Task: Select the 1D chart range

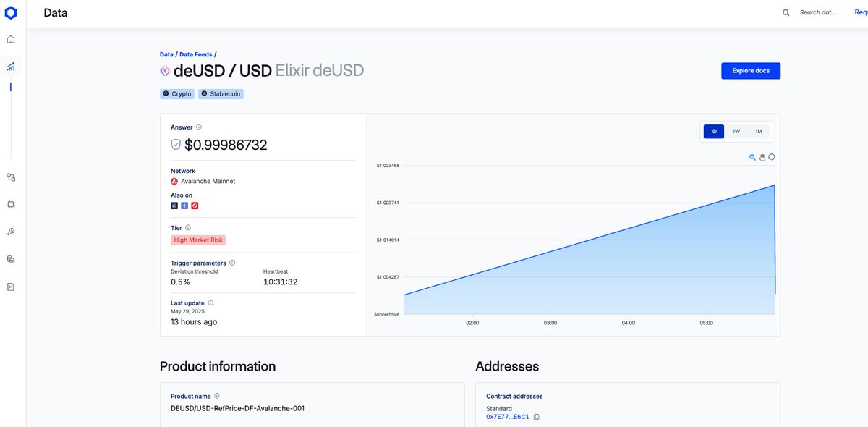Action: [714, 132]
